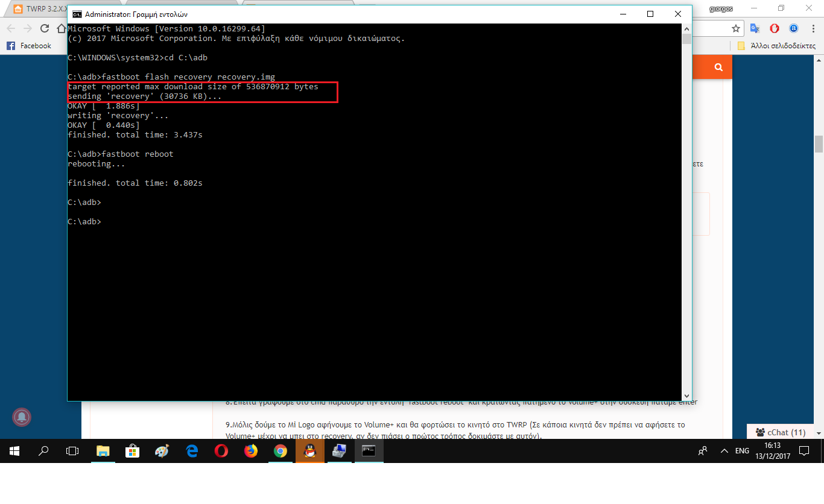Go back in Chrome
Screen dimensions: 824x504
pyautogui.click(x=11, y=28)
